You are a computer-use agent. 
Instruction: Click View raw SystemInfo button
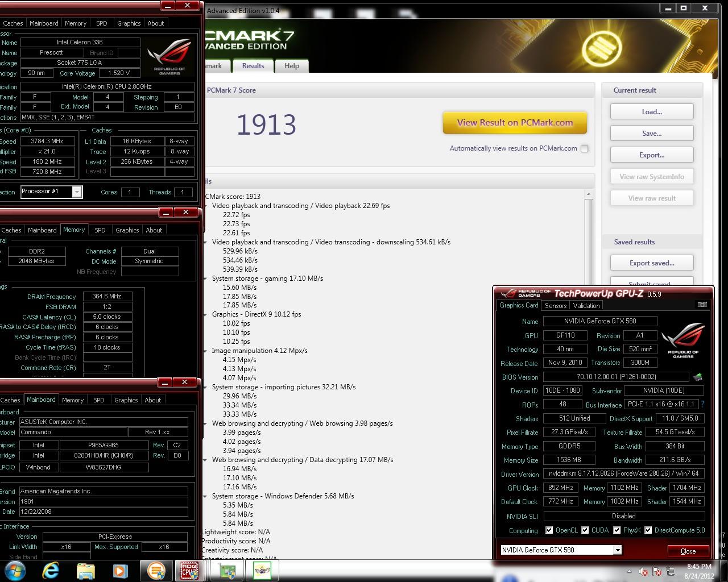[x=652, y=177]
